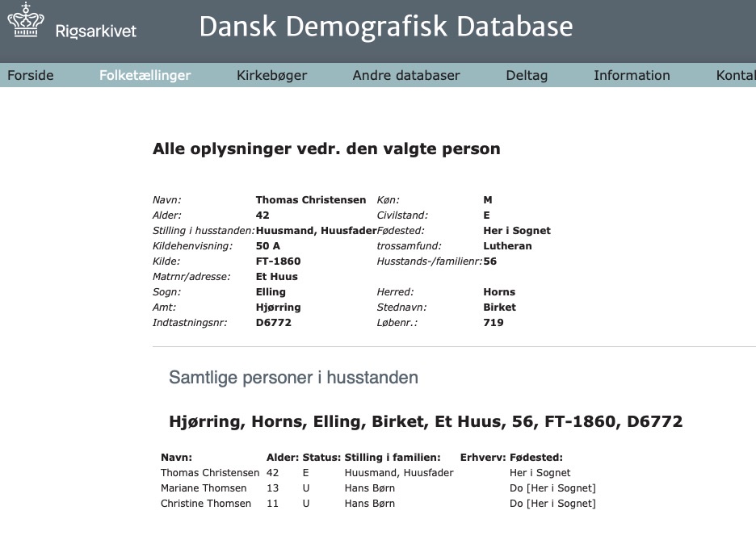Click the Civilstand value E in details
This screenshot has width=756, height=544.
[486, 216]
